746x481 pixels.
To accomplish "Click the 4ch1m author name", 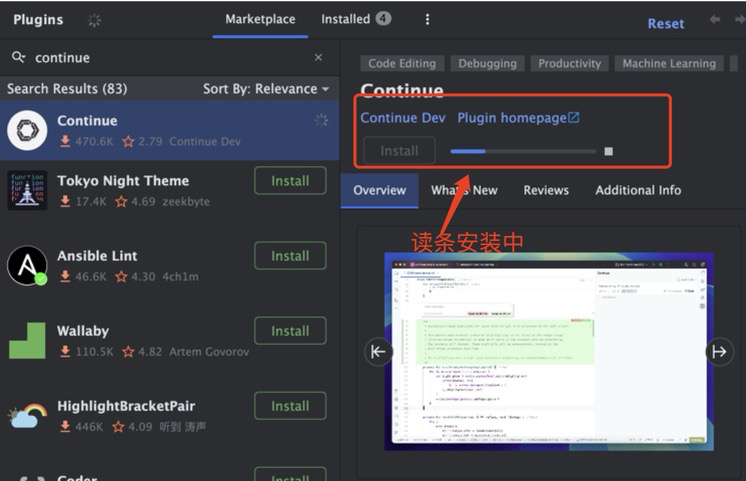I will click(180, 277).
